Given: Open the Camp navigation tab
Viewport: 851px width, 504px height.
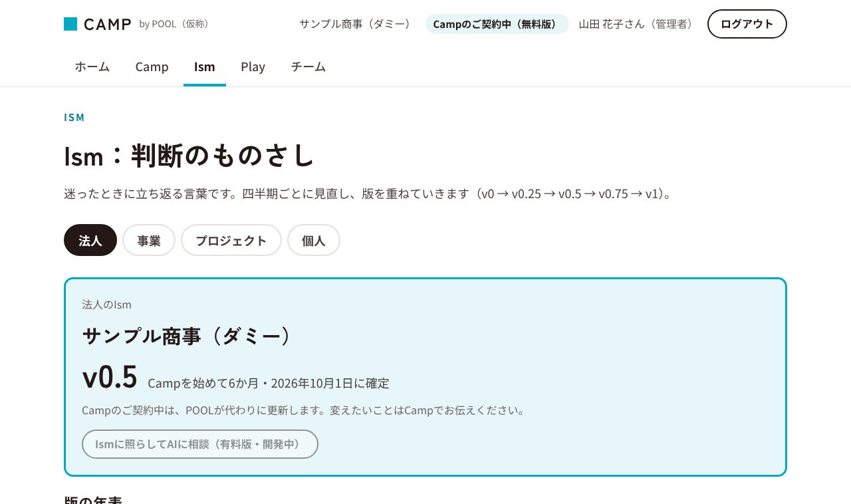Looking at the screenshot, I should click(x=152, y=66).
